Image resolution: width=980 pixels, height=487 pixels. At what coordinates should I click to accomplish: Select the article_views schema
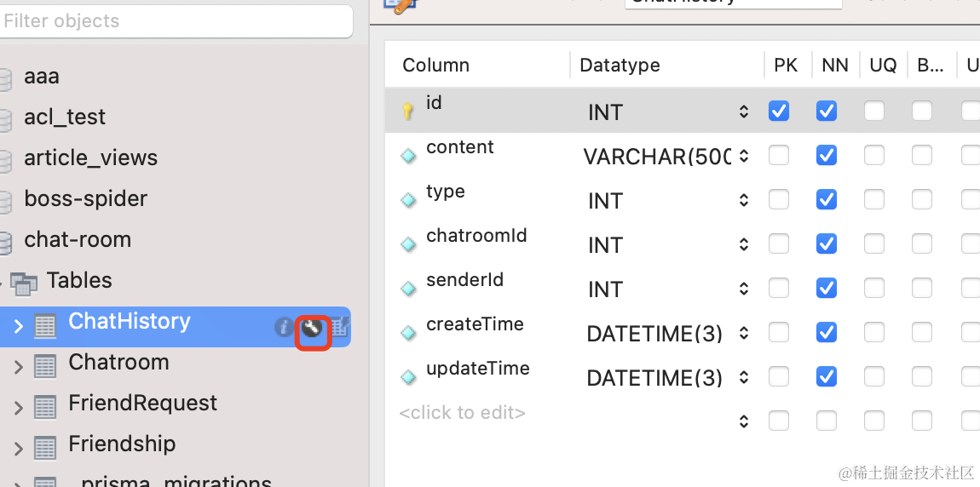pos(90,158)
